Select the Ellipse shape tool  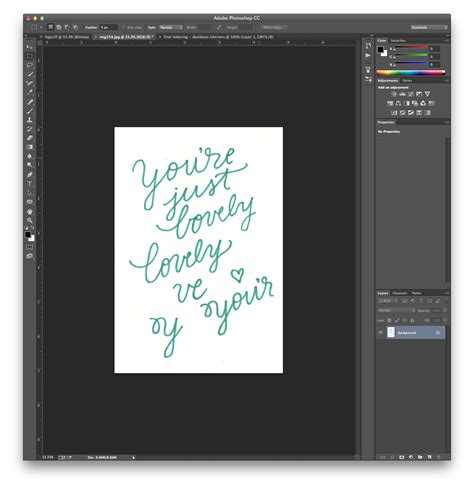coord(30,202)
